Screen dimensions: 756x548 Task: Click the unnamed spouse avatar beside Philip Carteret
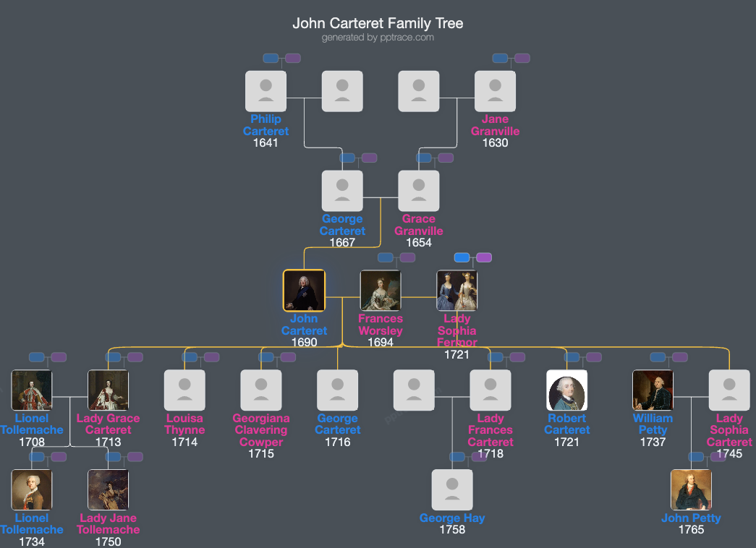[x=341, y=90]
